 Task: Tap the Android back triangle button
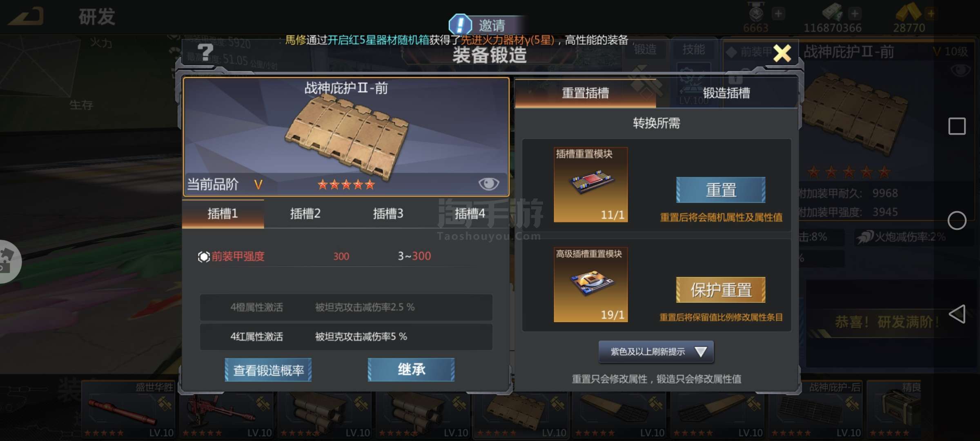(957, 314)
